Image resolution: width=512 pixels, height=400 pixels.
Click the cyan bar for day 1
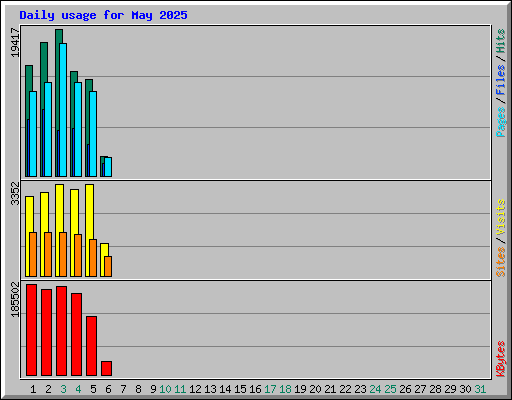[x=33, y=134]
